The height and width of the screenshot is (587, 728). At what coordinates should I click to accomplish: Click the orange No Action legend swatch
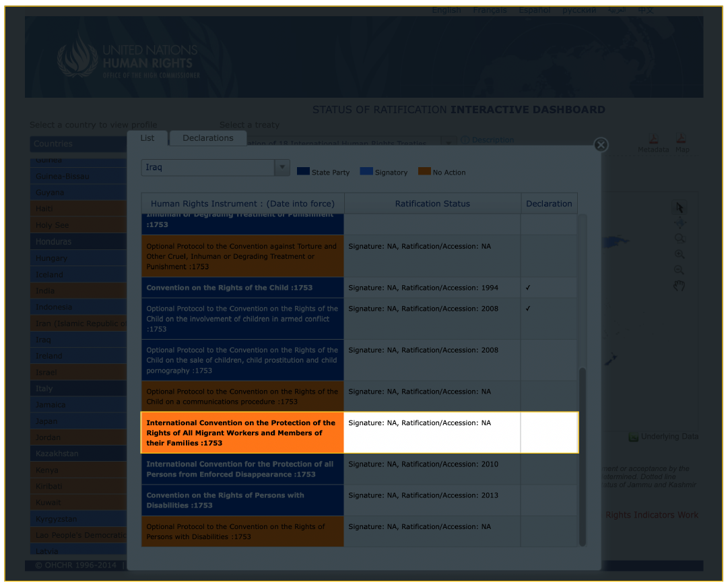click(424, 172)
